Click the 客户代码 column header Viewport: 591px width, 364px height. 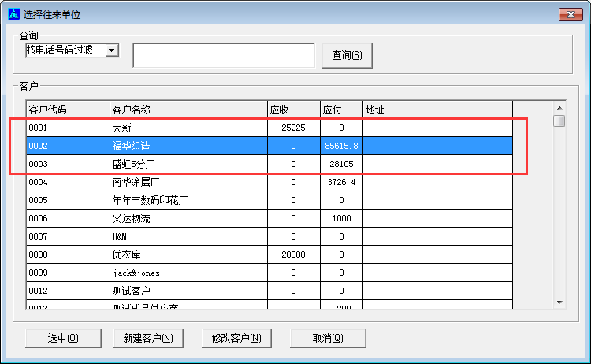click(68, 110)
